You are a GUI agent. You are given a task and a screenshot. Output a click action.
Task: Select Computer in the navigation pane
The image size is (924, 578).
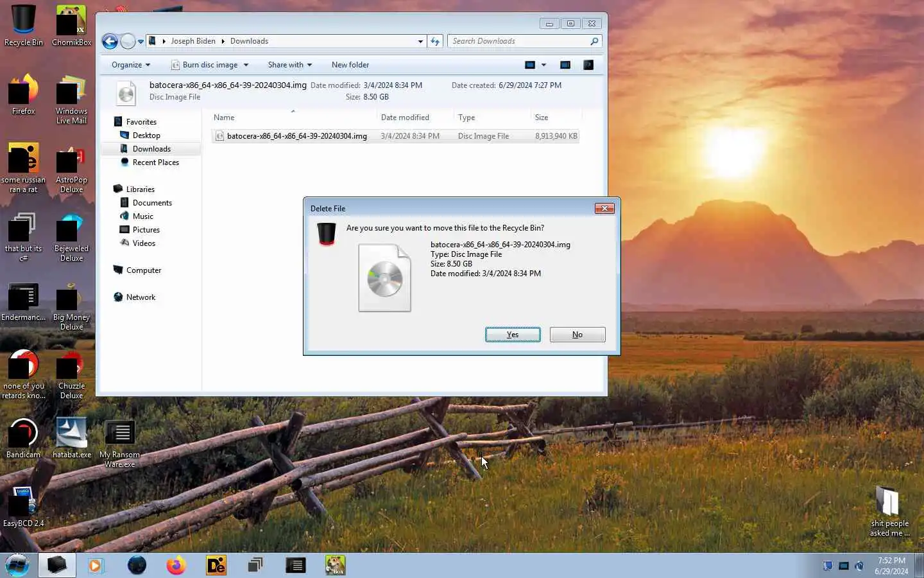(144, 270)
